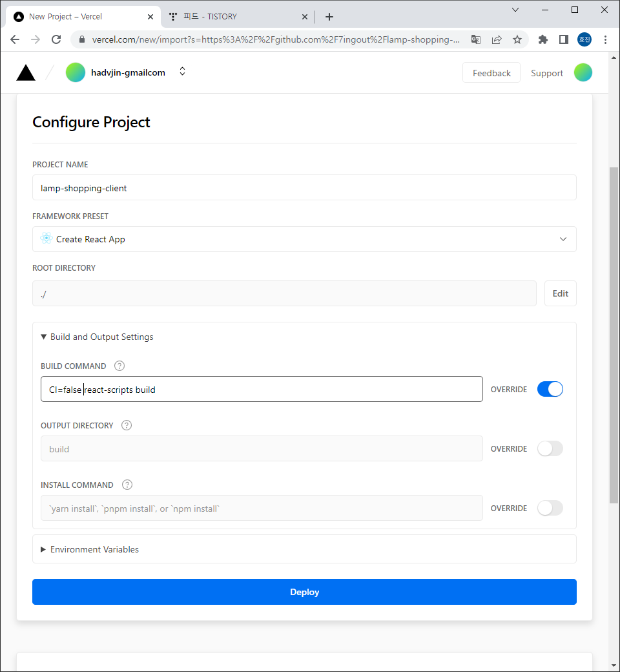Image resolution: width=620 pixels, height=672 pixels.
Task: Click the Root Directory path field
Action: 284,293
